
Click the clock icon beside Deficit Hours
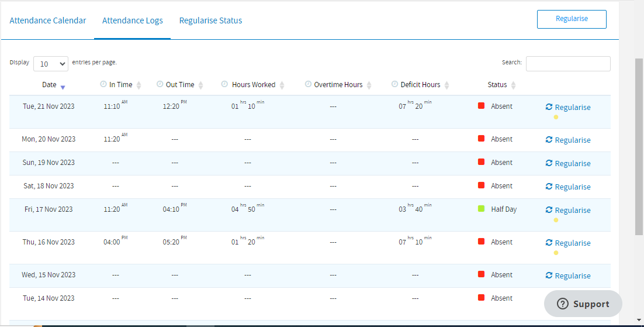[394, 84]
